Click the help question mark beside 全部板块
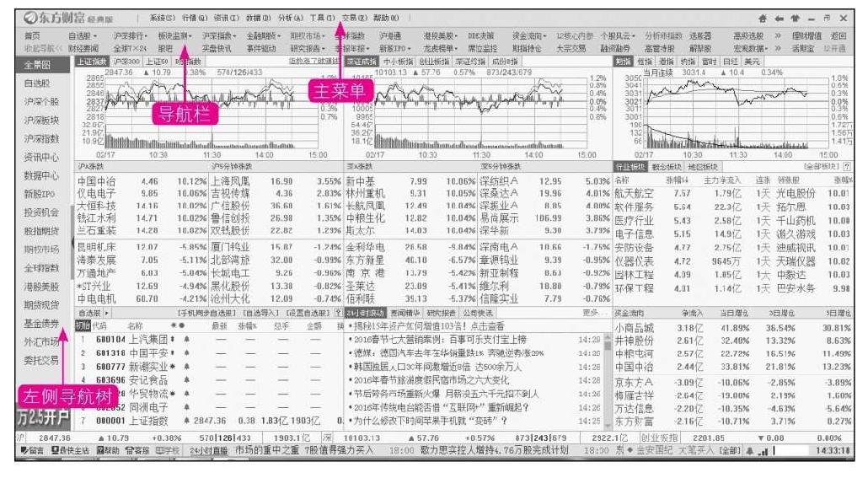The image size is (868, 478). [848, 166]
